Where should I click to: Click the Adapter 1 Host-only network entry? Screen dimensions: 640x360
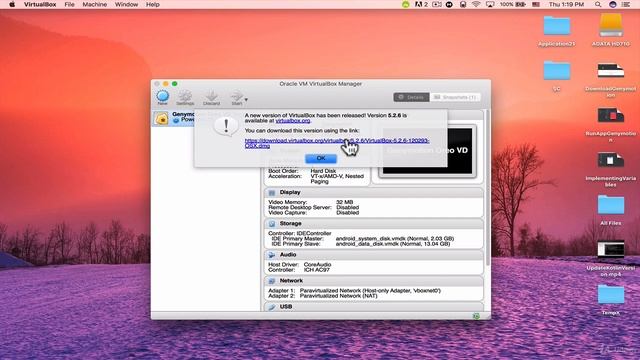[x=354, y=291]
